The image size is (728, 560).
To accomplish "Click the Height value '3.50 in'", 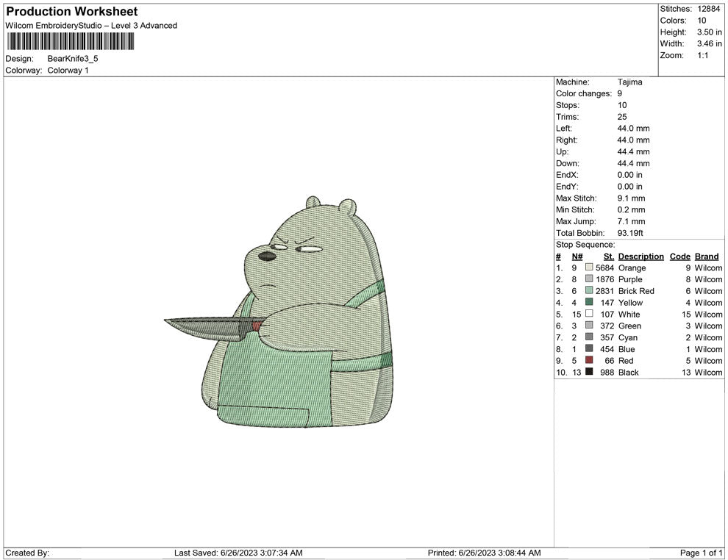I will 710,32.
